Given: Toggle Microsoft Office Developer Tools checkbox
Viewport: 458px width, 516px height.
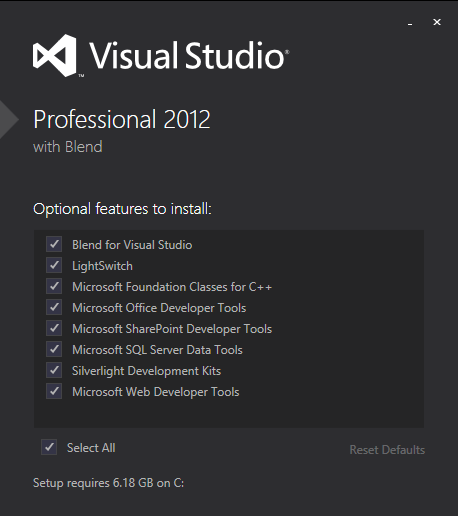Looking at the screenshot, I should 54,307.
